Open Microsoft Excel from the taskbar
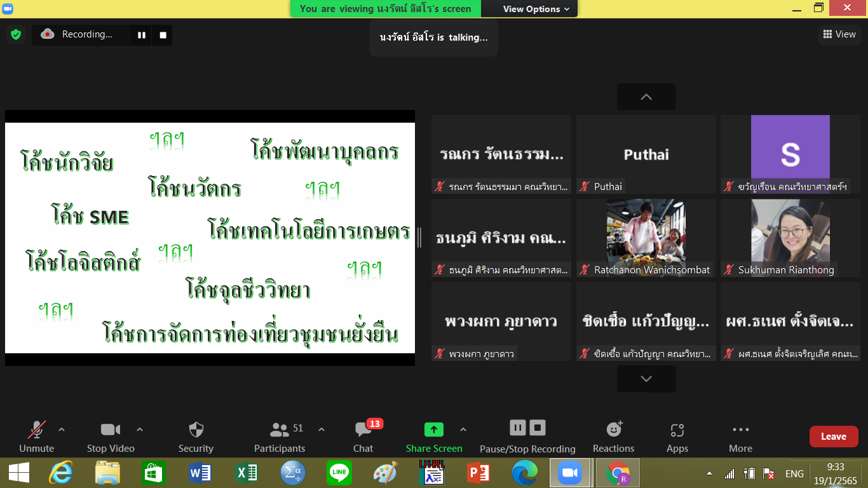Image resolution: width=868 pixels, height=488 pixels. 247,473
